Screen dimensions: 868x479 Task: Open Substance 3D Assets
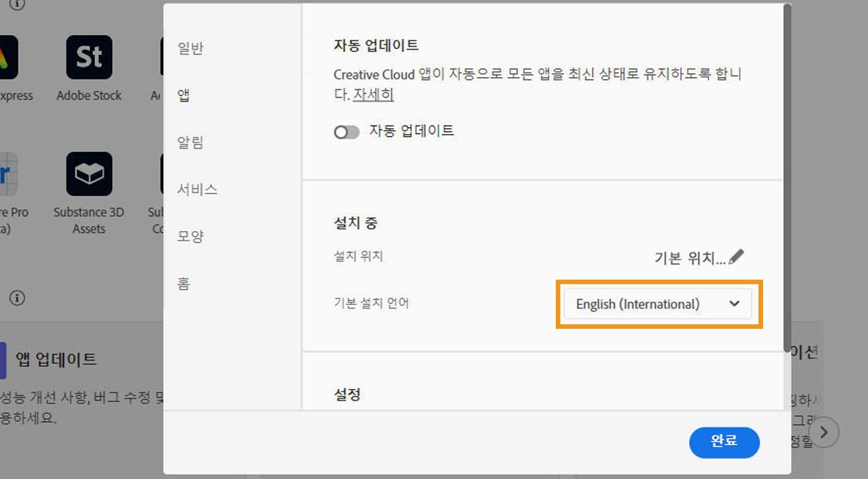coord(89,173)
